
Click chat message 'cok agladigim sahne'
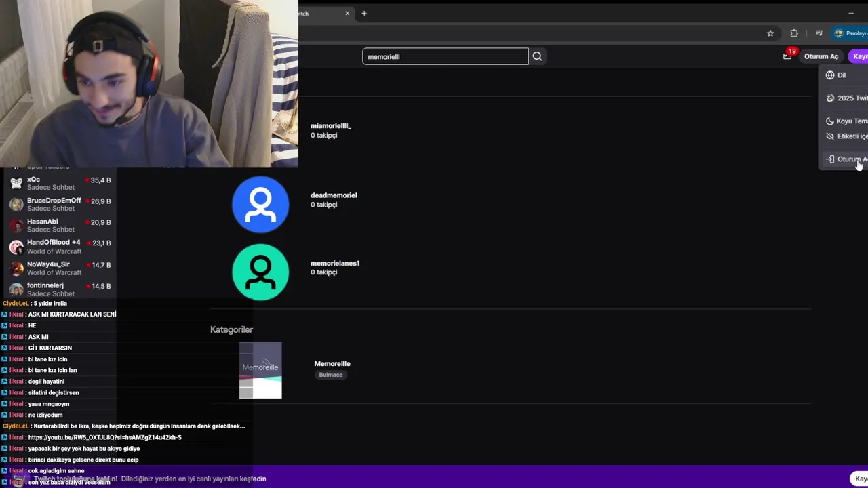click(x=56, y=471)
